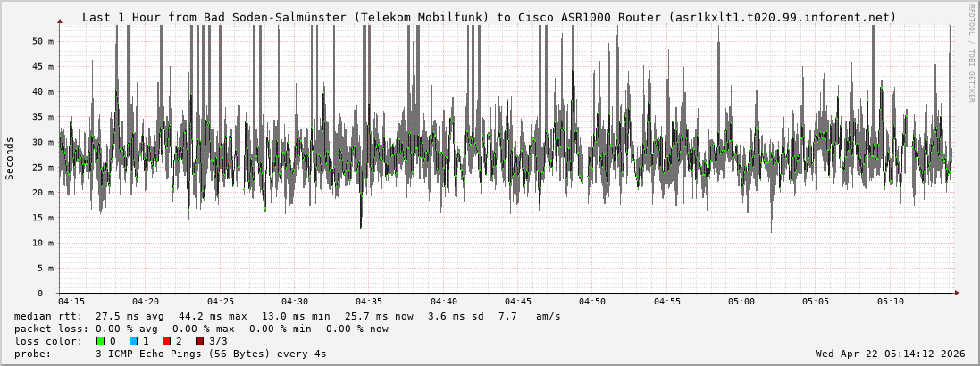Select the 04:50 time axis label

tap(592, 302)
